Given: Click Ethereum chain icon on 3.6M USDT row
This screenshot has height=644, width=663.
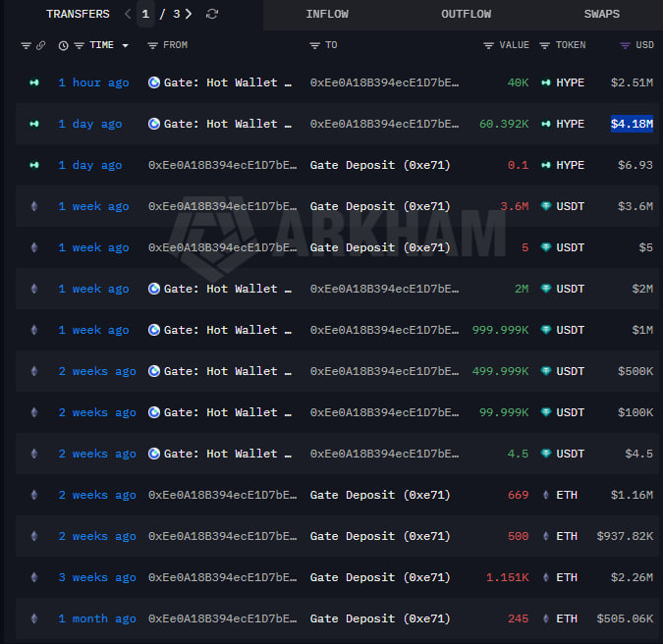Looking at the screenshot, I should 34,206.
